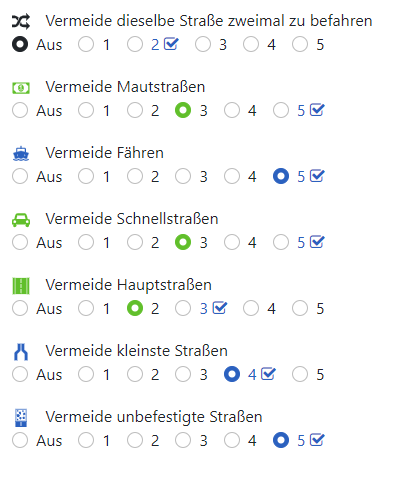
Task: Click the ferry boat icon for Fähren
Action: [x=21, y=154]
